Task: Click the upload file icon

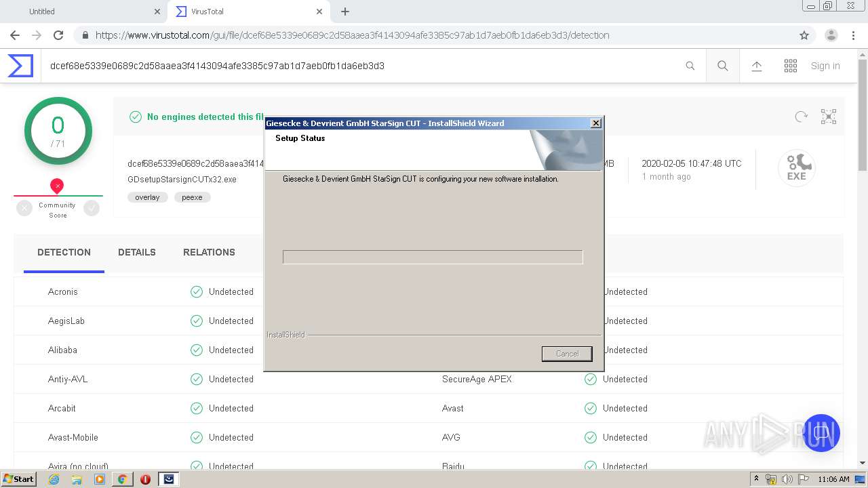Action: pyautogui.click(x=757, y=66)
